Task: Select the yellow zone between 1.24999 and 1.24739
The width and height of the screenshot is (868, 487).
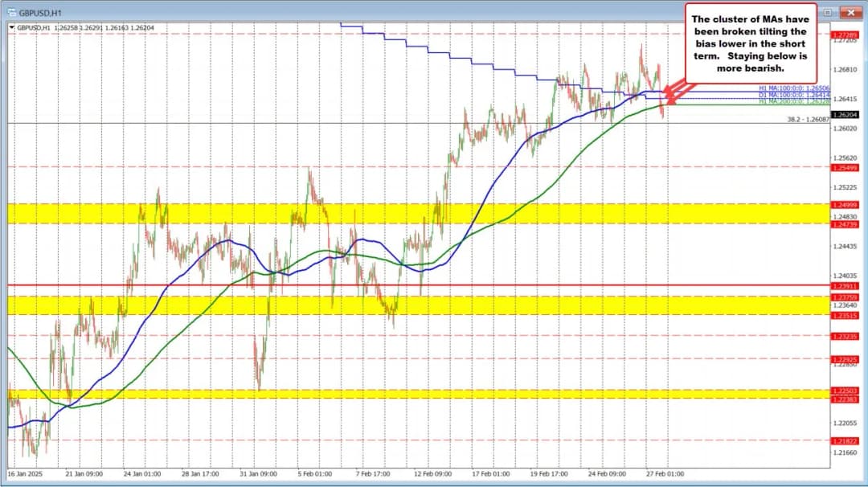Action: click(x=402, y=213)
